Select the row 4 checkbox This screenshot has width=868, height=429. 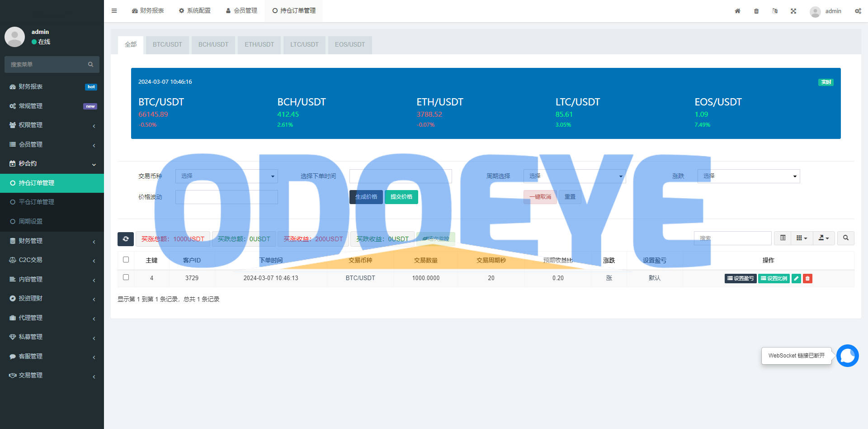[x=126, y=277]
